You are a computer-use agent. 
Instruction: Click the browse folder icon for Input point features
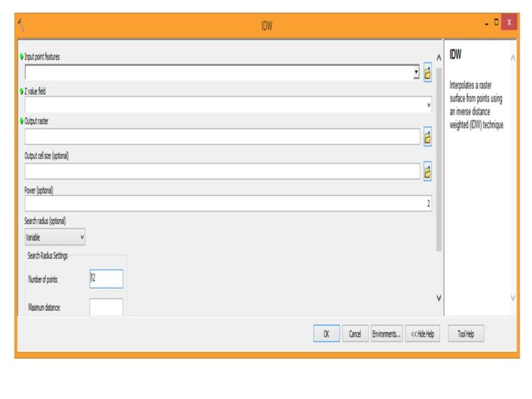point(427,73)
